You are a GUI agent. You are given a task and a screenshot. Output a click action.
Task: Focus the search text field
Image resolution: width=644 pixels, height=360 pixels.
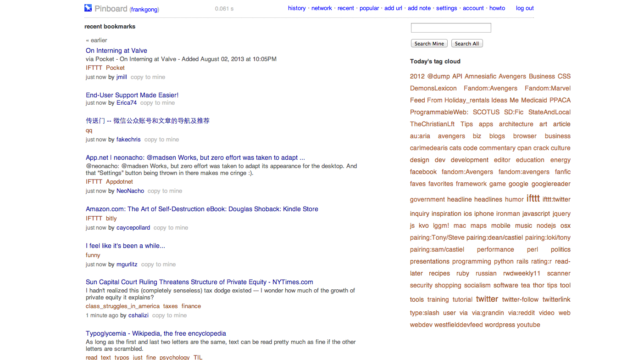pyautogui.click(x=451, y=28)
